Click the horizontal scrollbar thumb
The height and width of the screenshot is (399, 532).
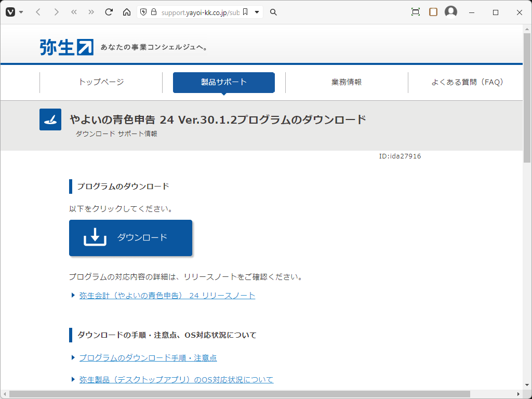coord(240,394)
